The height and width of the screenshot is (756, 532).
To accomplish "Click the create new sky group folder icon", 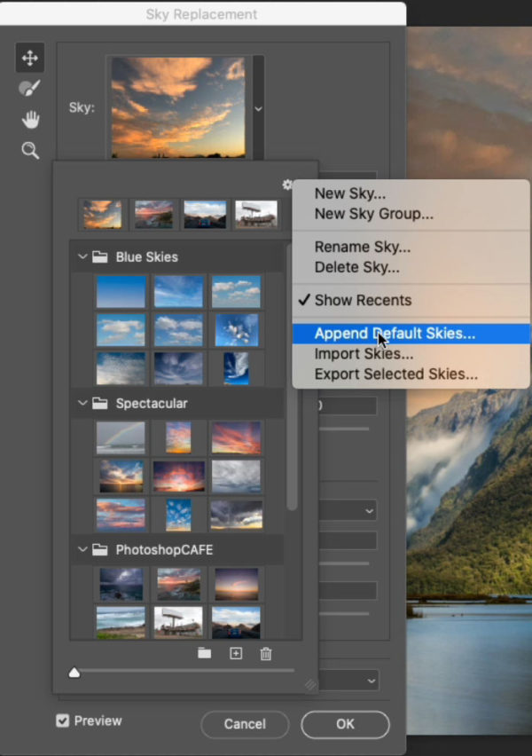I will [x=204, y=653].
